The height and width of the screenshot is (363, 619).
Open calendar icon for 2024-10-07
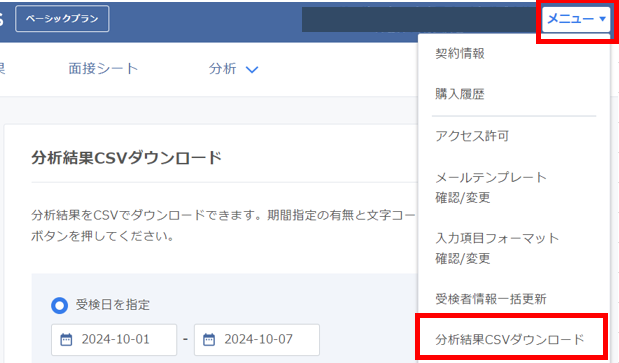pos(209,340)
